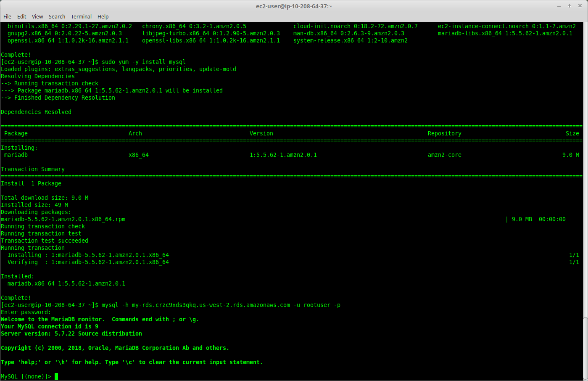Viewport: 588px width, 381px height.
Task: Click 'amzn2-core' repository value
Action: 445,155
